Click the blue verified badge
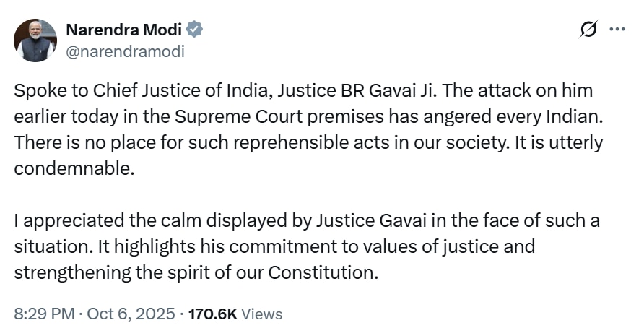Viewport: 644px width, 336px height. 195,30
